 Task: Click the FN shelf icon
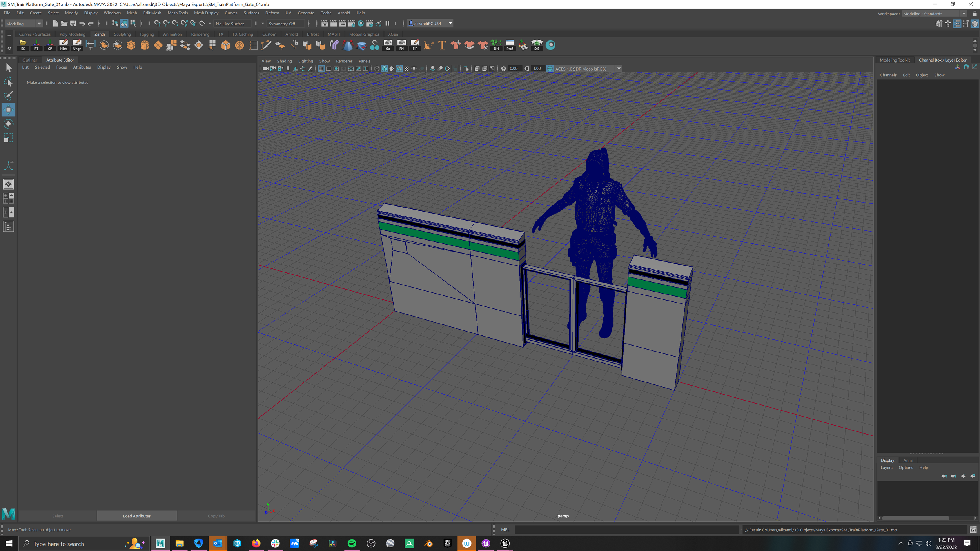(401, 45)
